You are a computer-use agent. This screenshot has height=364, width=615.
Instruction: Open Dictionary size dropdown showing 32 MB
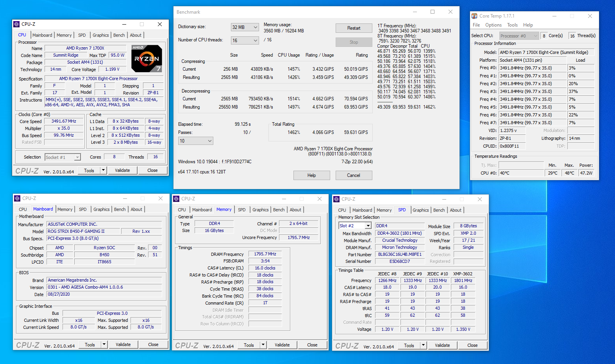pos(245,27)
